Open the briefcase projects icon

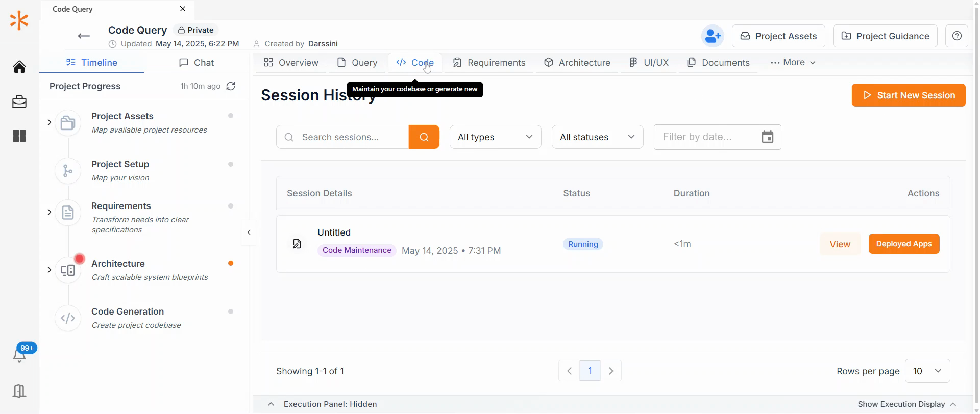pyautogui.click(x=19, y=101)
